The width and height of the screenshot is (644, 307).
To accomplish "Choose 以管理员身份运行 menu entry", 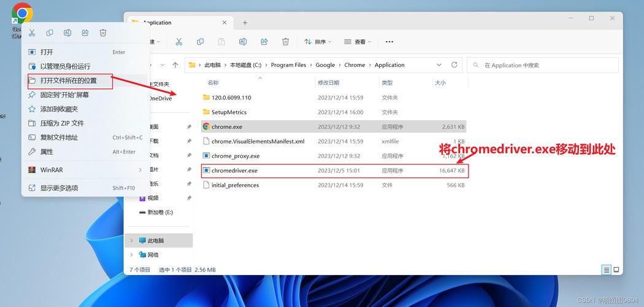I will click(85, 66).
